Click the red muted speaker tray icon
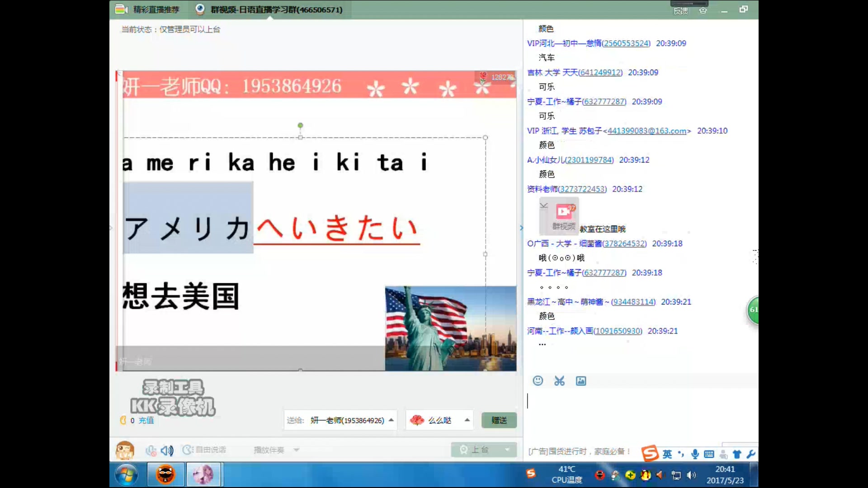Viewport: 868px width, 488px height. pyautogui.click(x=660, y=475)
